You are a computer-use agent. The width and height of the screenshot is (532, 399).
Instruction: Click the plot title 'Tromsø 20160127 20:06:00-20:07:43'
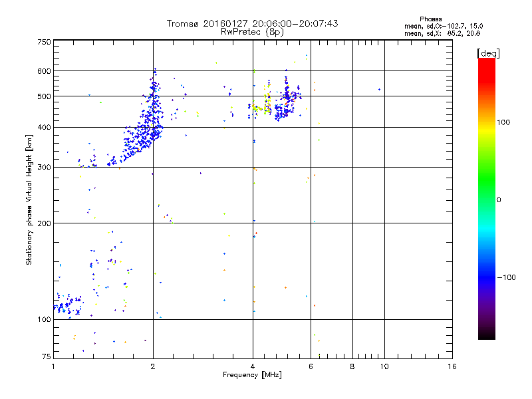point(252,23)
